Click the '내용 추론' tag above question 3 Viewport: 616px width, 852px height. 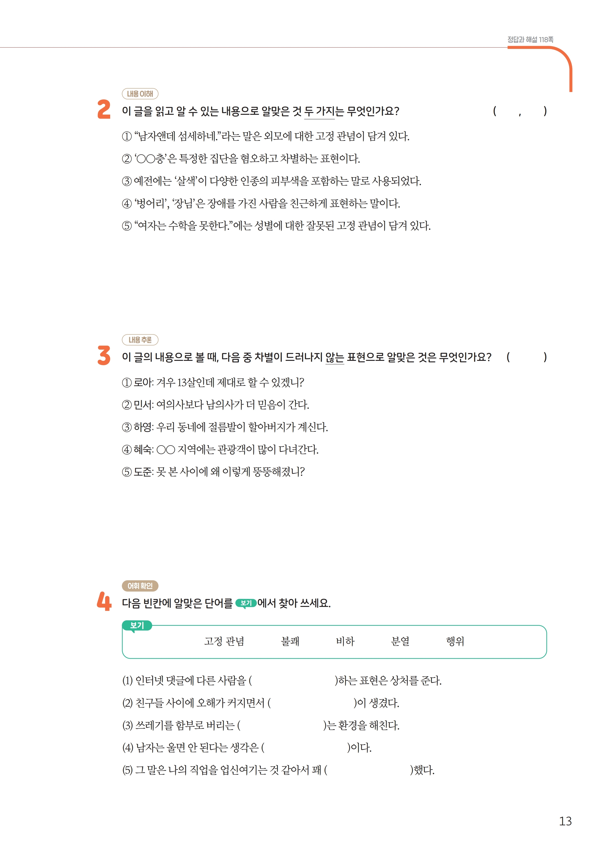click(140, 340)
